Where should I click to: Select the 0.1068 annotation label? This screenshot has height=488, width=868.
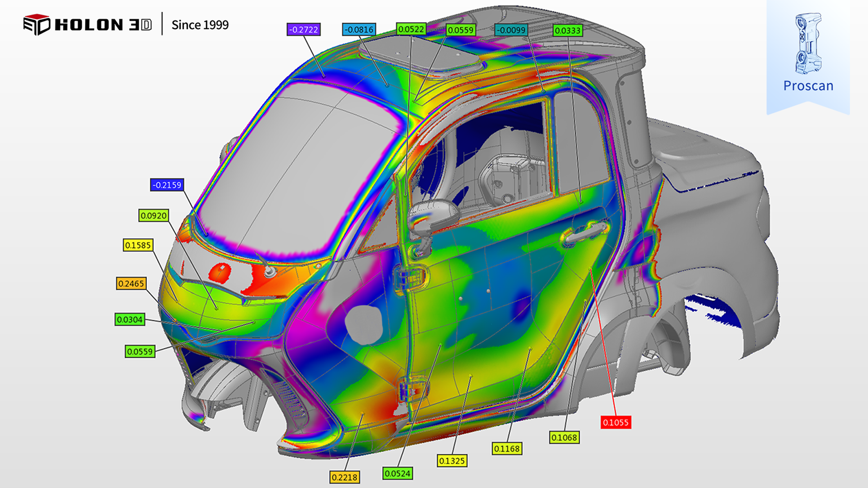pyautogui.click(x=564, y=438)
